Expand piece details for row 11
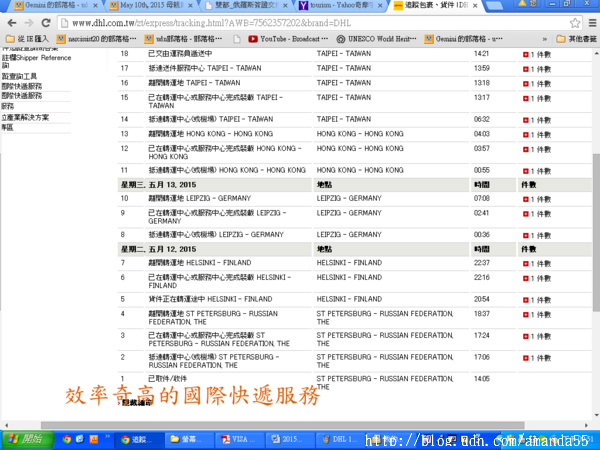This screenshot has height=450, width=600. pos(525,171)
